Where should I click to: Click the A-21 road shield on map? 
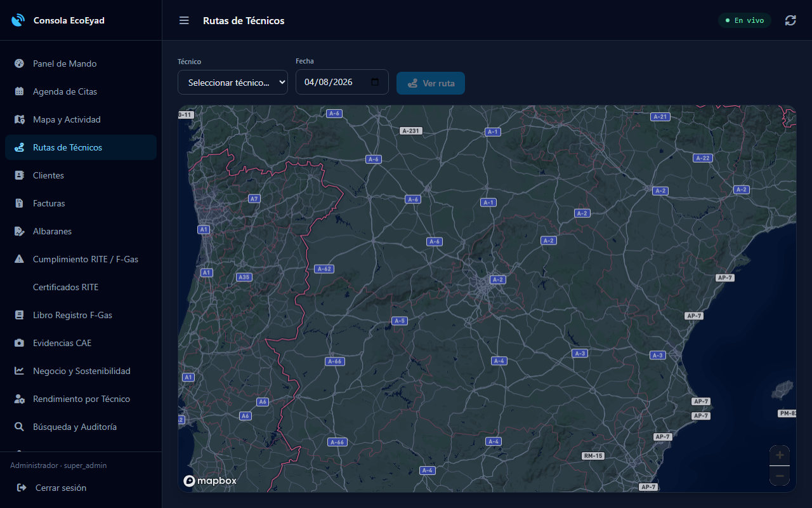coord(660,117)
